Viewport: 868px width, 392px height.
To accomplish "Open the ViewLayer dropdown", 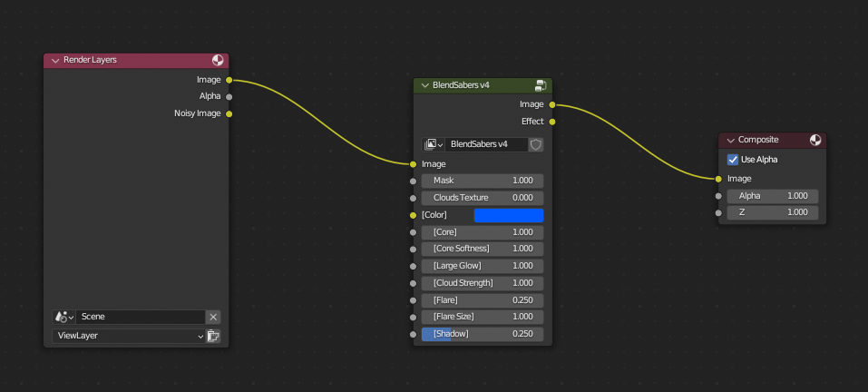I will [x=129, y=336].
